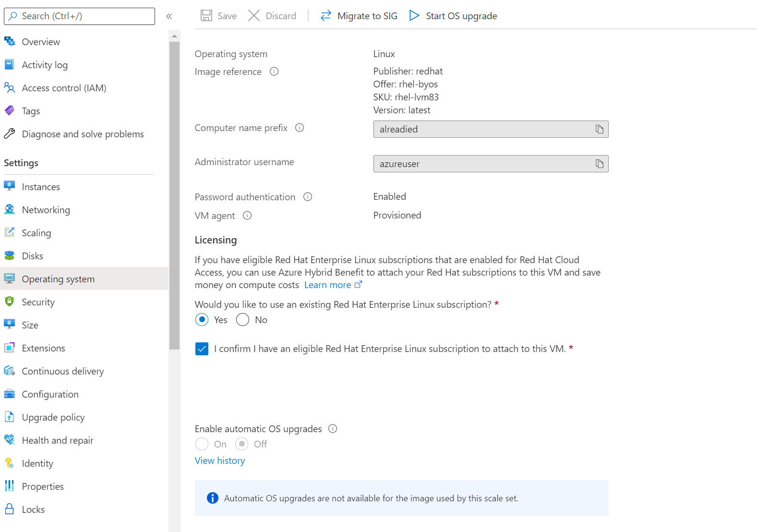Open the Networking text label
This screenshot has height=532, width=757.
point(46,210)
